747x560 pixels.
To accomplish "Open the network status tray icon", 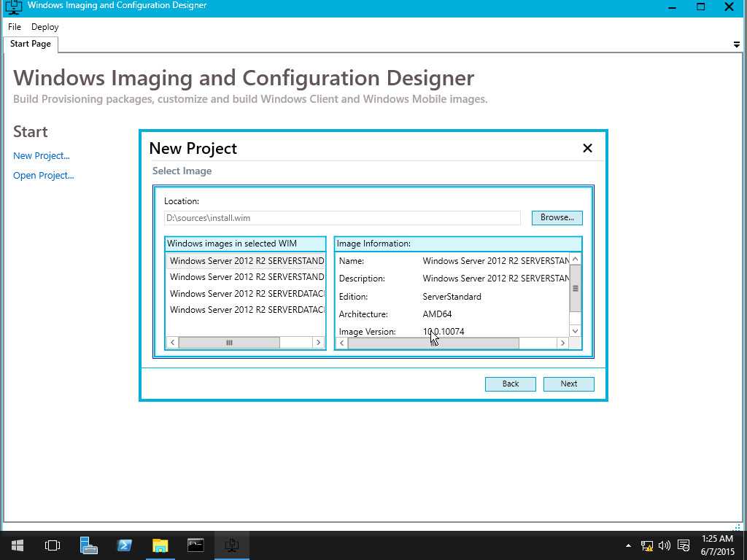I will tap(647, 545).
